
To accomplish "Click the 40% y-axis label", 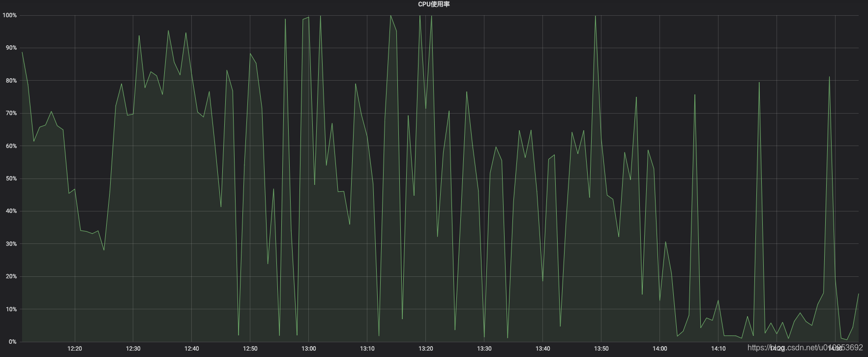I will coord(11,211).
